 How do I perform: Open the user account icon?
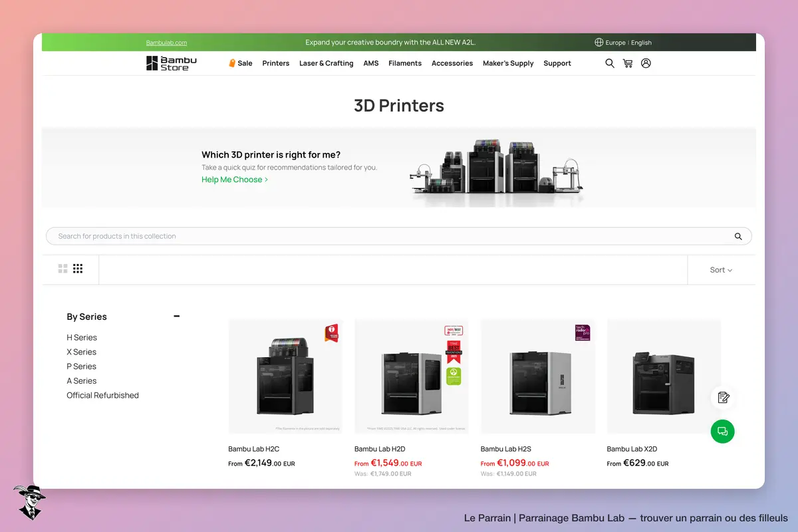(646, 63)
